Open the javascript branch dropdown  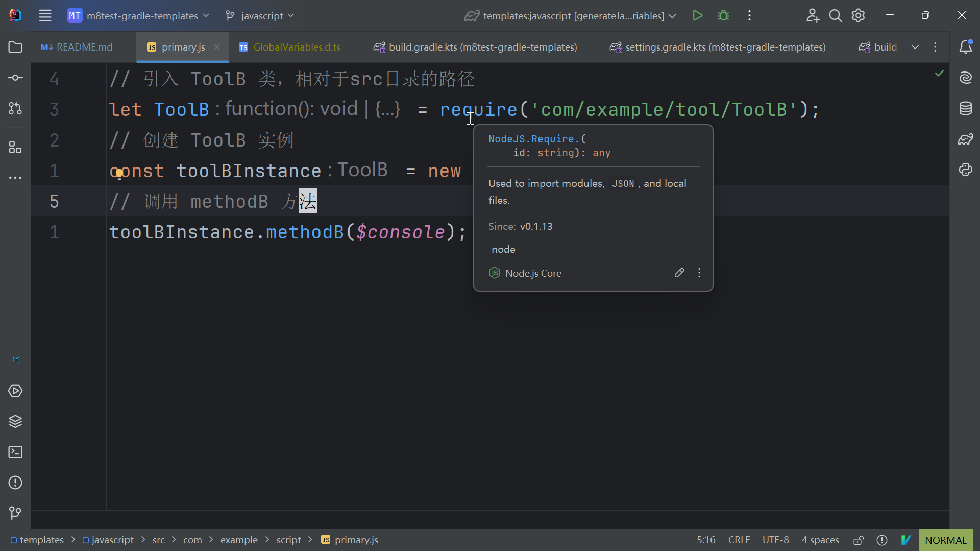point(260,16)
